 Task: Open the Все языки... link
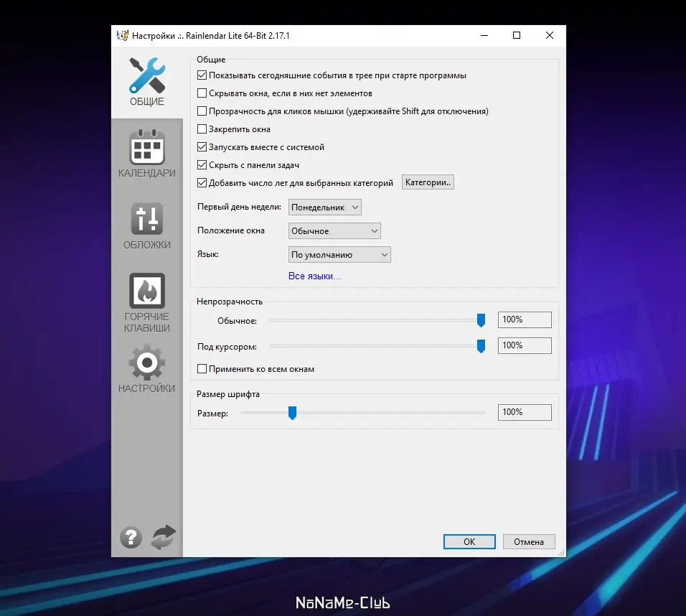[x=314, y=276]
